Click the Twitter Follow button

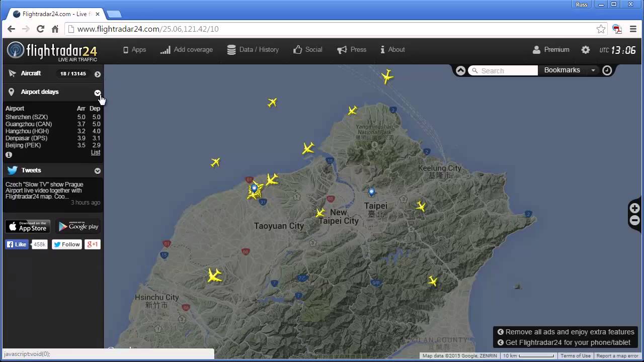click(x=66, y=244)
